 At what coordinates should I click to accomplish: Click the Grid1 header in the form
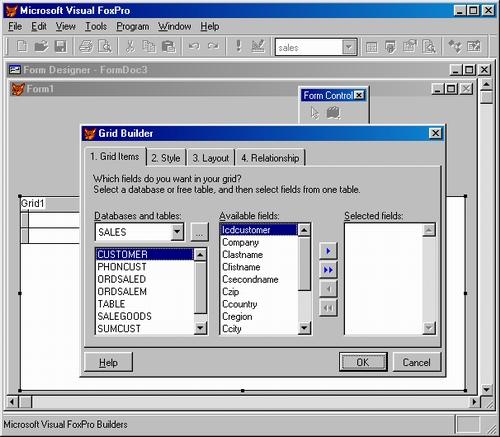(x=33, y=203)
